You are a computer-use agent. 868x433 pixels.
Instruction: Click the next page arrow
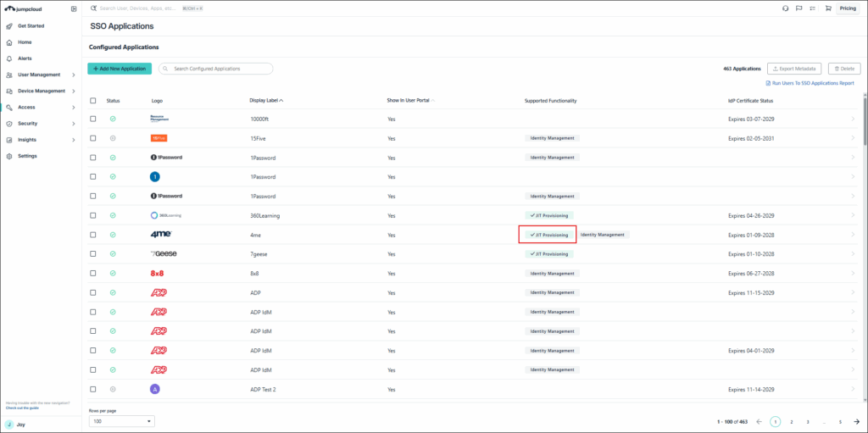click(856, 422)
